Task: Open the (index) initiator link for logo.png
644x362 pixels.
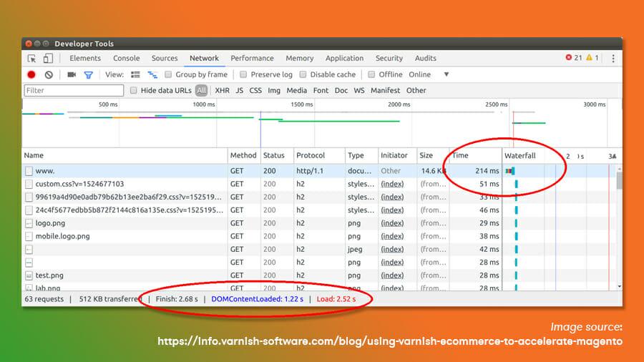Action: tap(392, 223)
